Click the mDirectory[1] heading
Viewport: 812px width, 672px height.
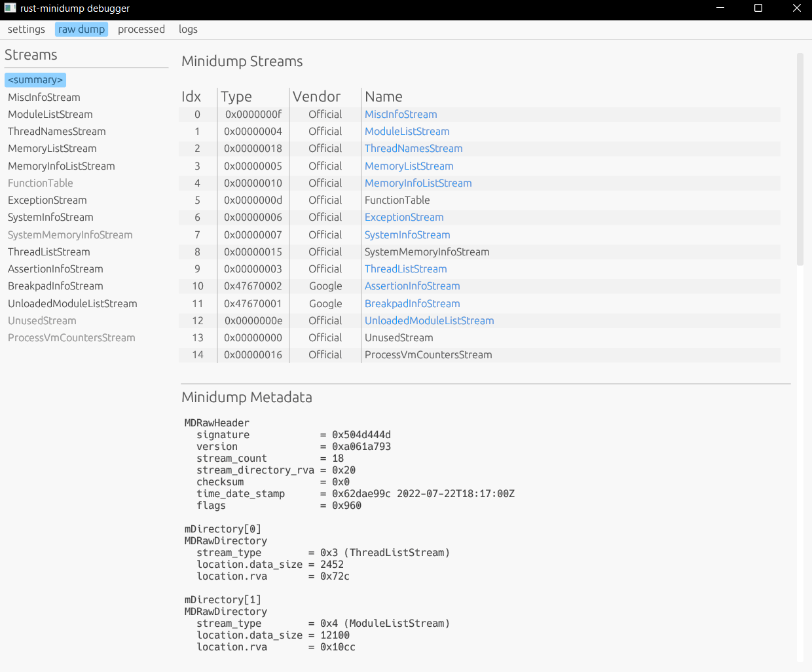[223, 600]
